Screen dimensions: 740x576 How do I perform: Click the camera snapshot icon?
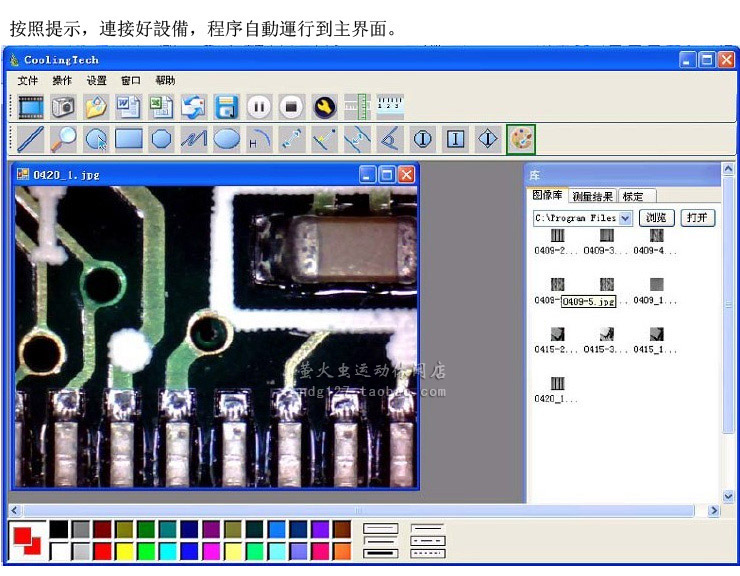point(63,106)
